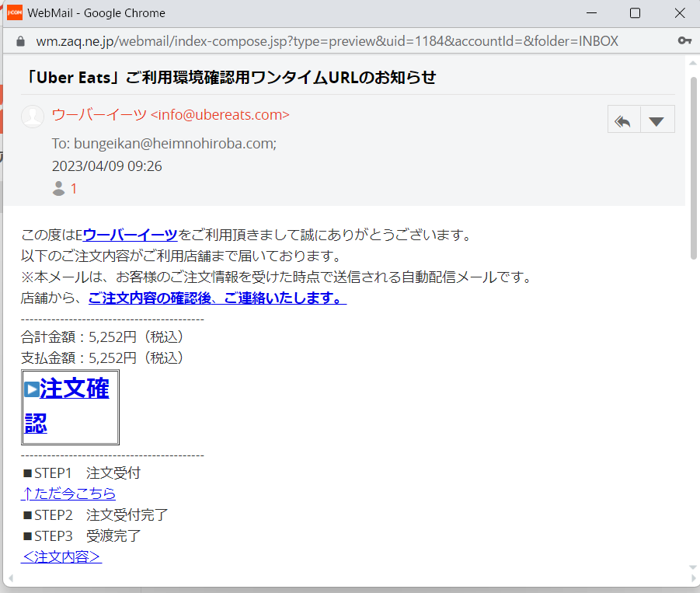Screen dimensions: 700x593
Task: Click the scroll down arrow of vertical scrollbar
Action: [x=693, y=567]
